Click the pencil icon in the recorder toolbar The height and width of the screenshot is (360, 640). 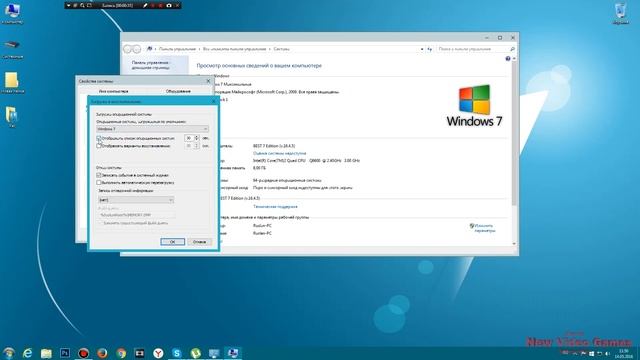[x=144, y=5]
